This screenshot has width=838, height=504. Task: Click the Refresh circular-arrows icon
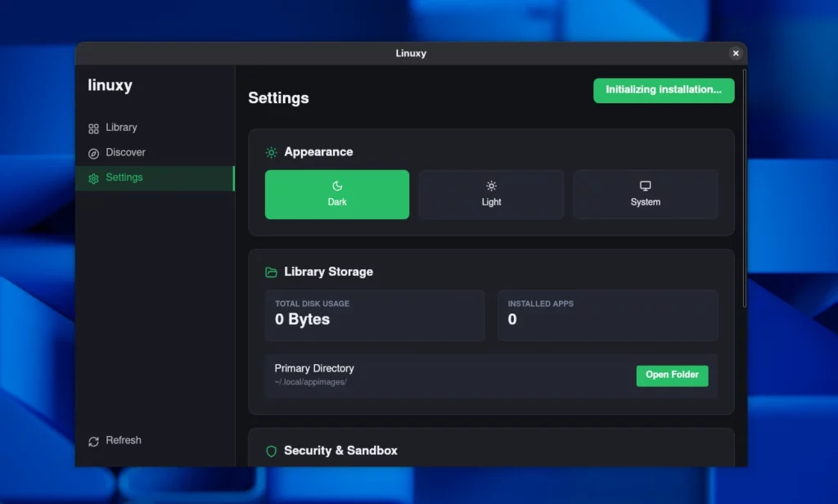click(94, 440)
